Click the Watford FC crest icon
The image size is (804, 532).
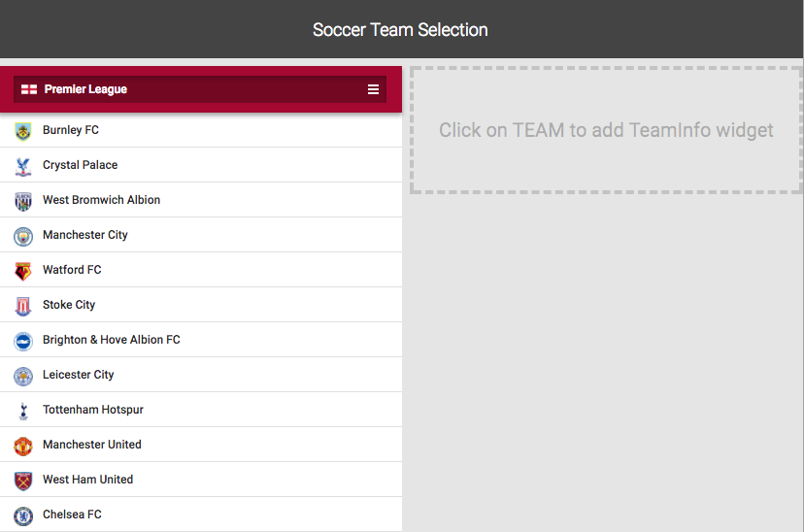23,271
